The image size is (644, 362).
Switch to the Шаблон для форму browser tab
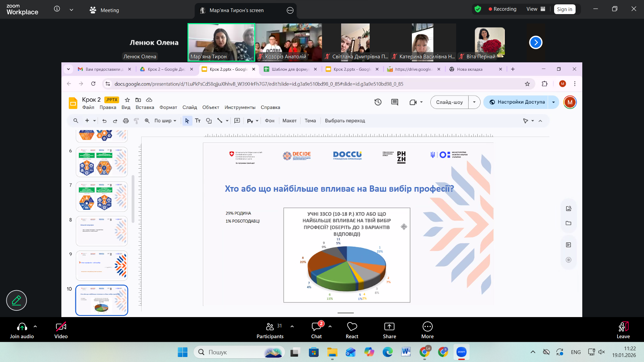pos(290,69)
